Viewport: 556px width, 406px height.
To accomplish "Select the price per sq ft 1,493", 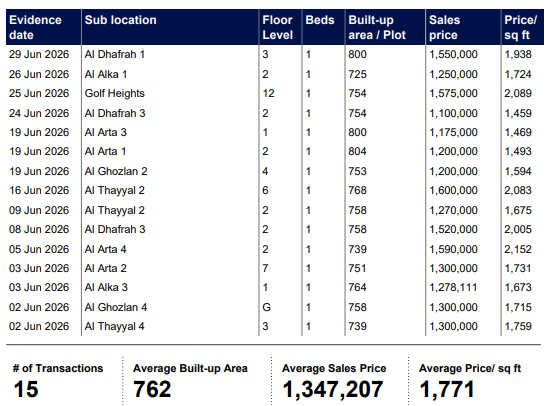I will pyautogui.click(x=518, y=151).
